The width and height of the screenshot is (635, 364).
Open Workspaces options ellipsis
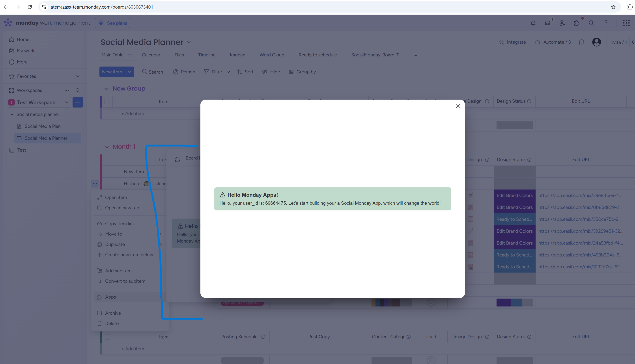point(67,90)
